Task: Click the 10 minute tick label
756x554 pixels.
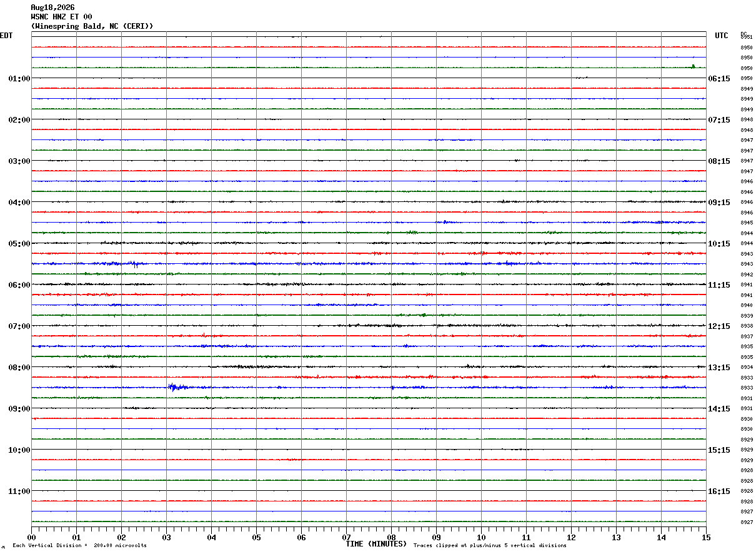Action: click(x=481, y=537)
